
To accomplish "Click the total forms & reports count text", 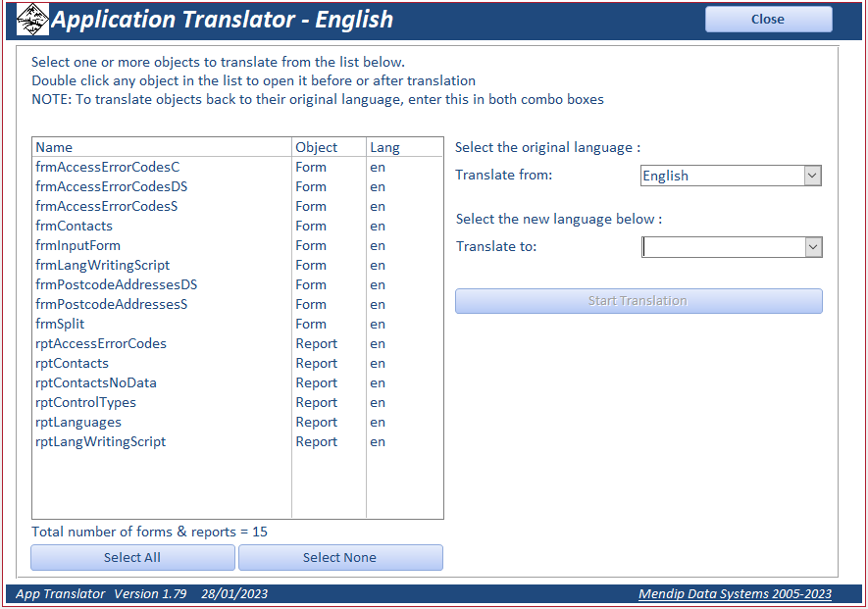I will [149, 533].
